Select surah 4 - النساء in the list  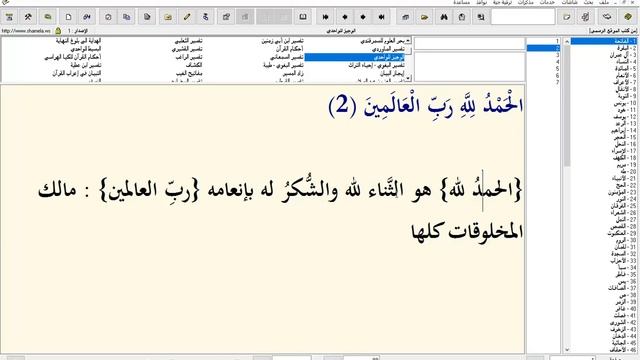click(x=603, y=62)
